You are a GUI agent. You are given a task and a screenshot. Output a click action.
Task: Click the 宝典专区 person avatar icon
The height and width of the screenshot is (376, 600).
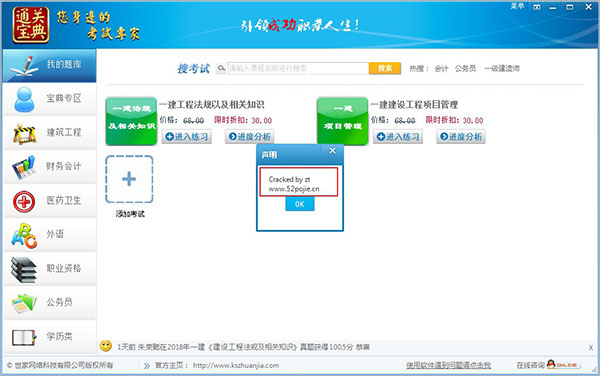[24, 99]
